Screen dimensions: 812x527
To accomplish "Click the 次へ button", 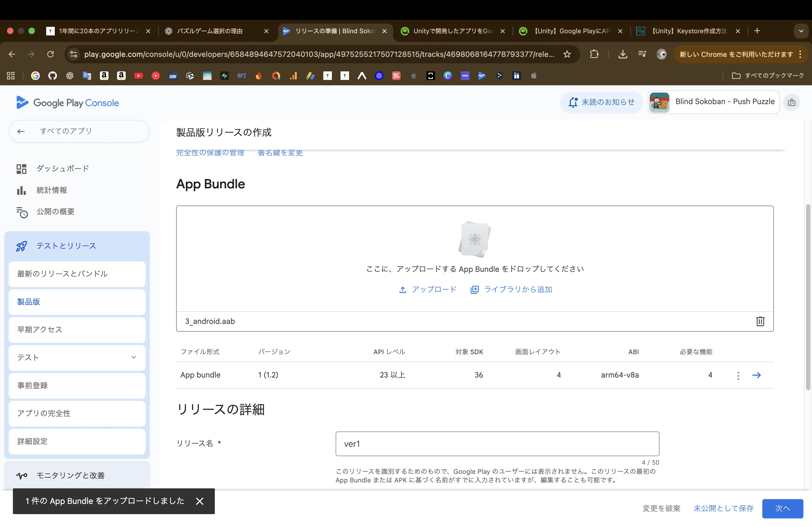I will [782, 508].
